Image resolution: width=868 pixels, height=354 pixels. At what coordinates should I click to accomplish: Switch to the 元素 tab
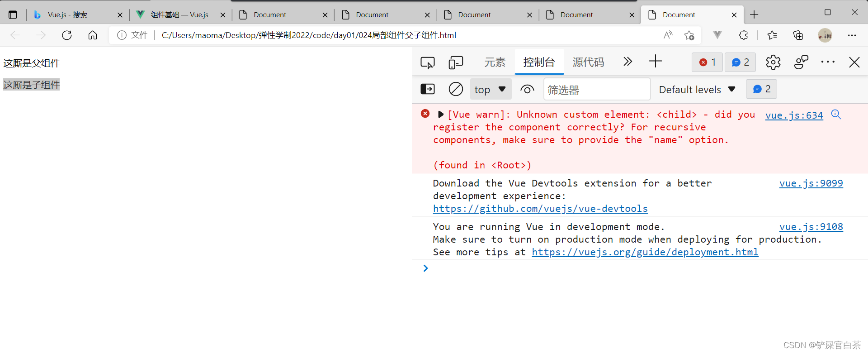[x=495, y=62]
